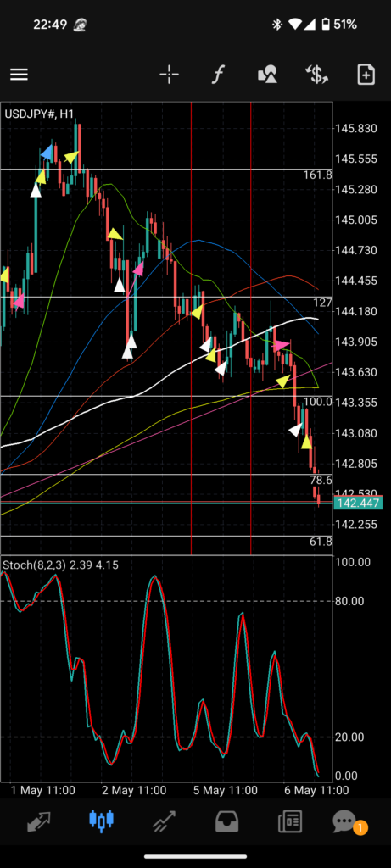Tap the 2 May 11:00 time label
391x868 pixels.
(134, 790)
